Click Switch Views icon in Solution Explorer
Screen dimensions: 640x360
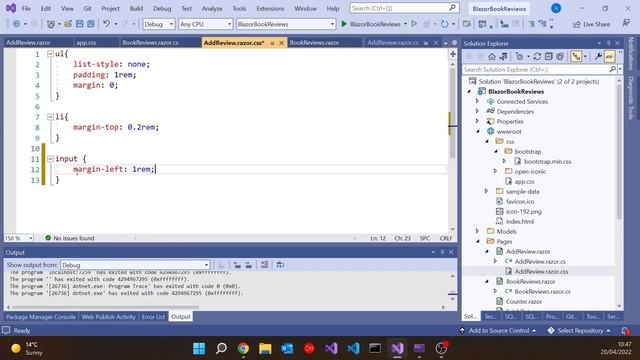click(503, 56)
